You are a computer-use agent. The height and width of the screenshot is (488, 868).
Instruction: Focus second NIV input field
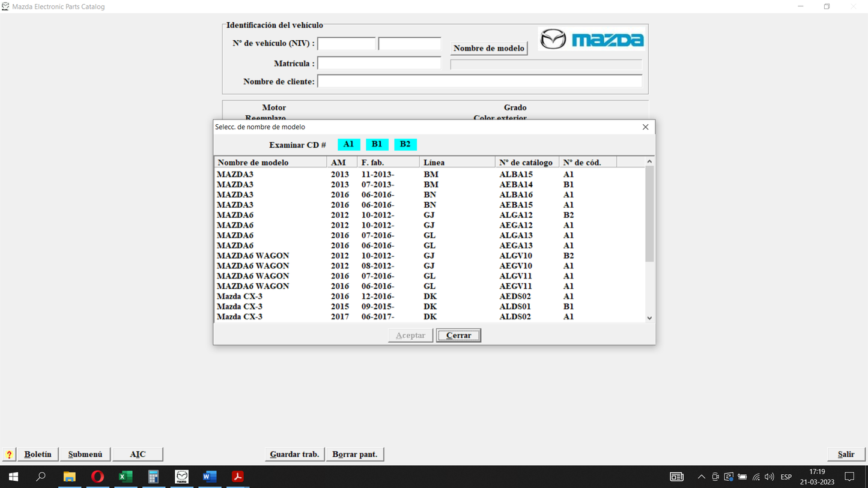pyautogui.click(x=410, y=43)
